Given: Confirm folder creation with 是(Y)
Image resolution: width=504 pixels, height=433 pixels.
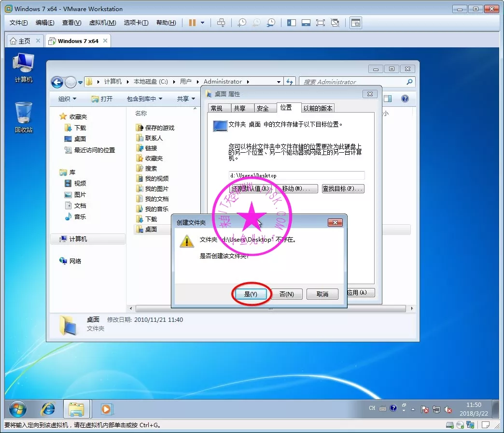Looking at the screenshot, I should 251,294.
